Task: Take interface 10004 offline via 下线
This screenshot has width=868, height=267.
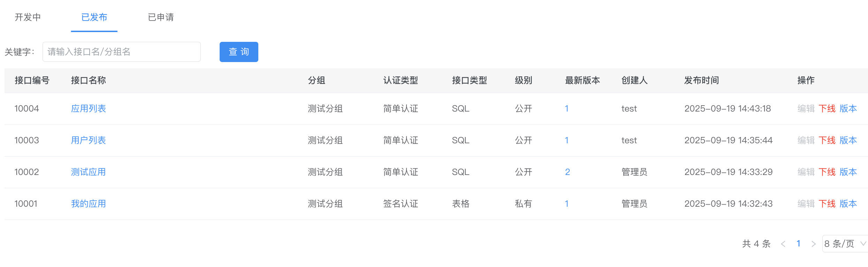Action: click(x=827, y=109)
